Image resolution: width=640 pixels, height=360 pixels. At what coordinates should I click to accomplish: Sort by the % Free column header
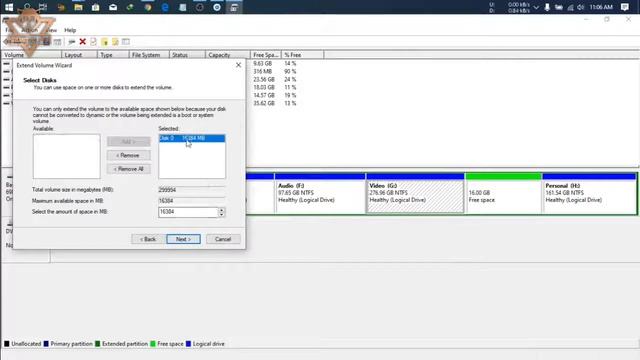click(x=302, y=55)
